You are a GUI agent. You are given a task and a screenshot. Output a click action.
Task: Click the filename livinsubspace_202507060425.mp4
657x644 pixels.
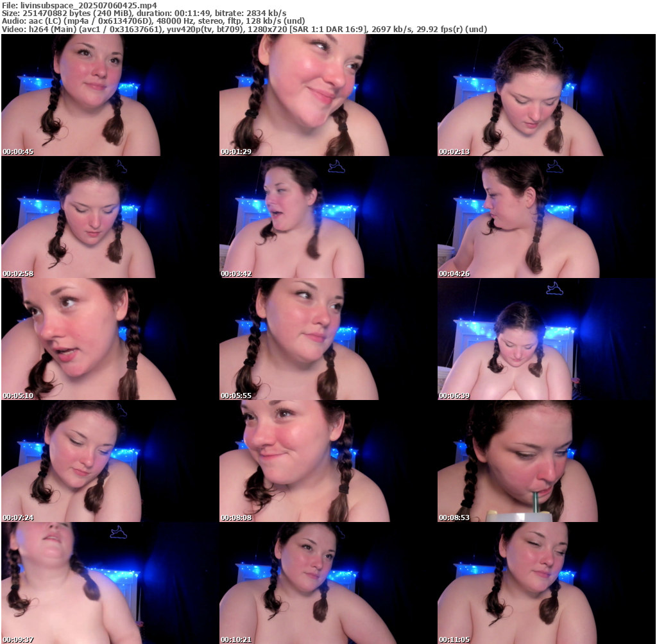[x=89, y=5]
